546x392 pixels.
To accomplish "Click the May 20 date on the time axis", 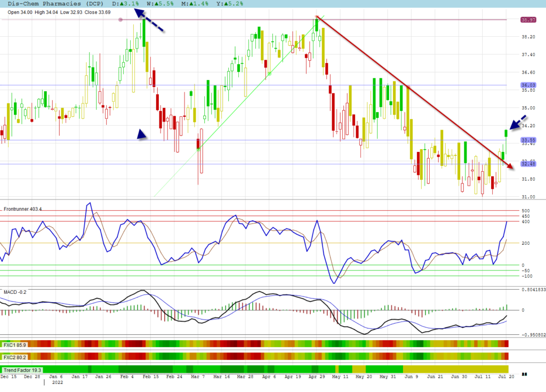I will 364,377.
